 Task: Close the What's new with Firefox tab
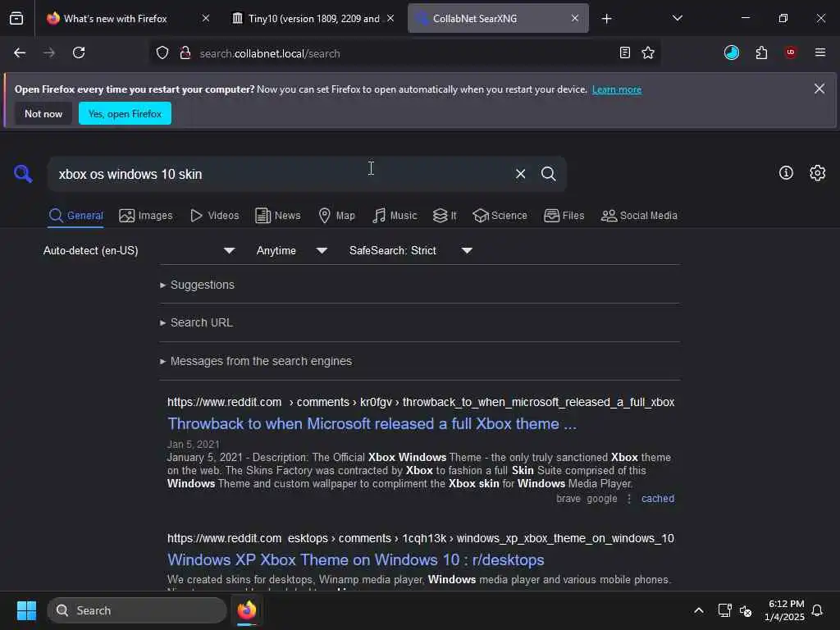(206, 18)
